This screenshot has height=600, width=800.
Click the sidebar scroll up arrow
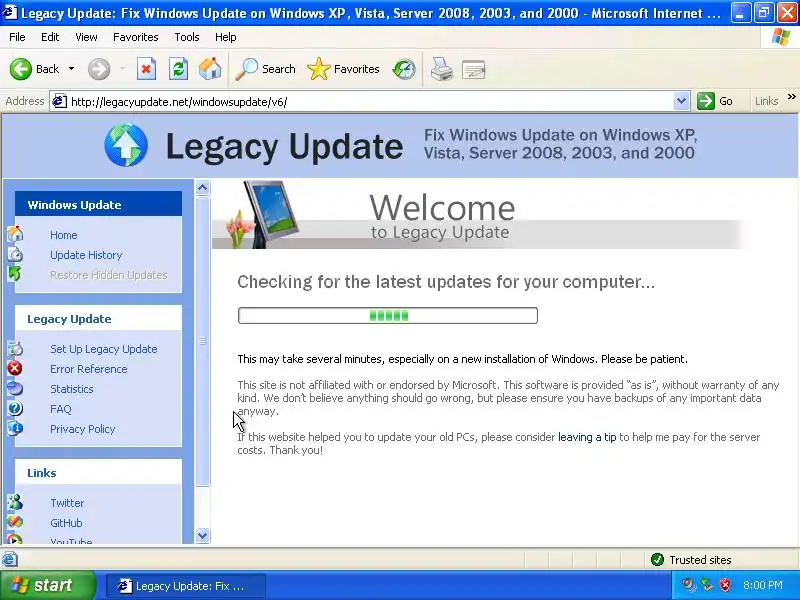tap(203, 188)
